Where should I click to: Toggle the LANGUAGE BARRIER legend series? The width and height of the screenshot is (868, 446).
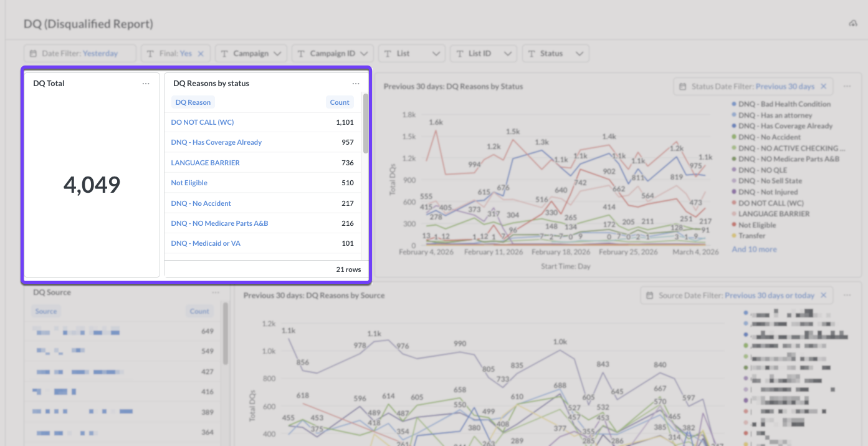(x=774, y=214)
